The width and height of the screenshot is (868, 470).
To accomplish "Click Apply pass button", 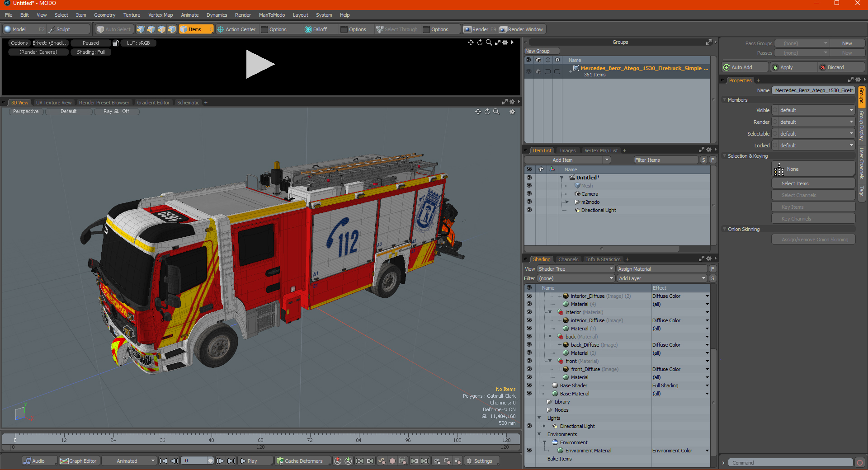I will click(794, 67).
